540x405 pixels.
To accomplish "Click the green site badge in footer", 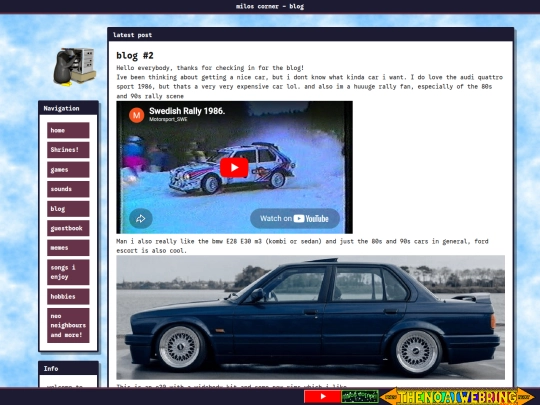I will click(360, 396).
